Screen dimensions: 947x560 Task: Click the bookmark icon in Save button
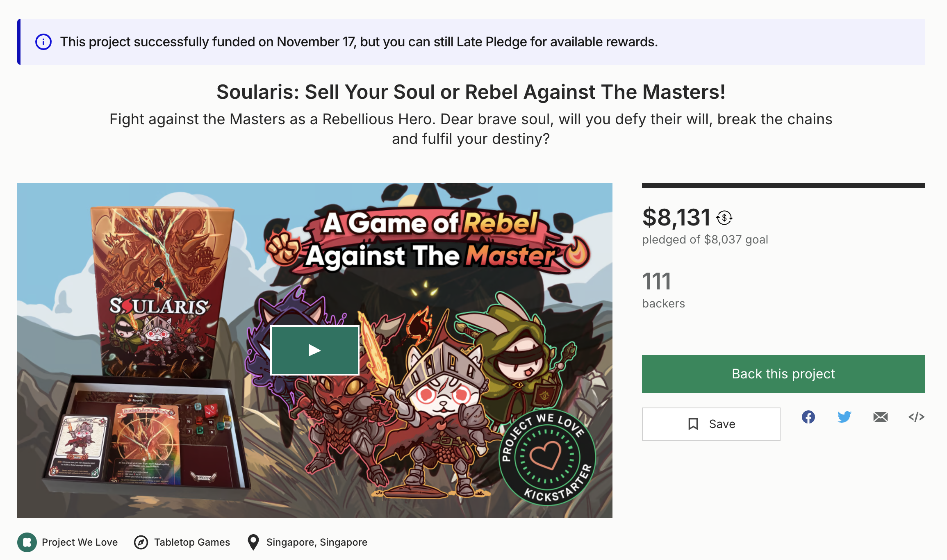tap(693, 424)
